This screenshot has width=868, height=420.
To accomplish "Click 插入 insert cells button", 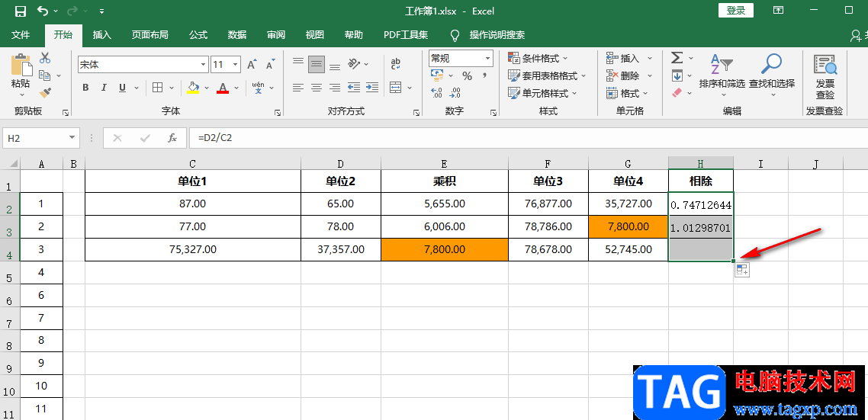I will (x=624, y=58).
